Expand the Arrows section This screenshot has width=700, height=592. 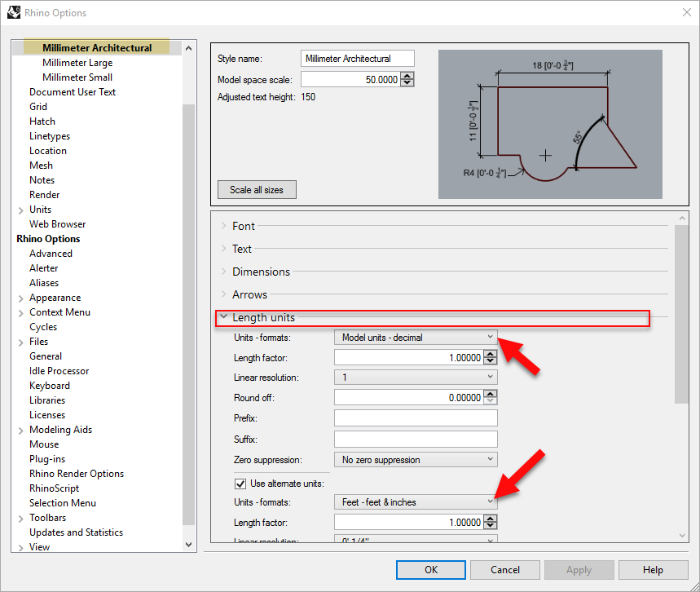223,294
